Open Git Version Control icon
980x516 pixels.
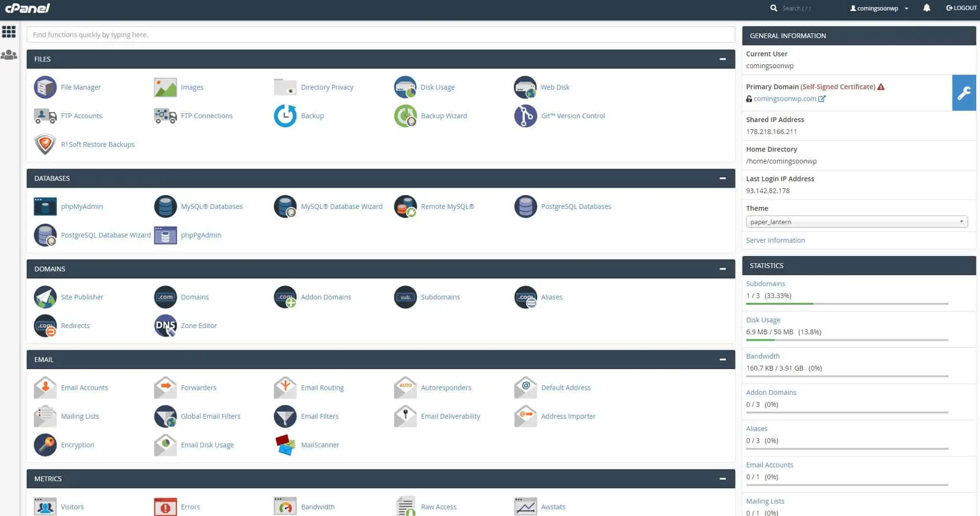[525, 116]
